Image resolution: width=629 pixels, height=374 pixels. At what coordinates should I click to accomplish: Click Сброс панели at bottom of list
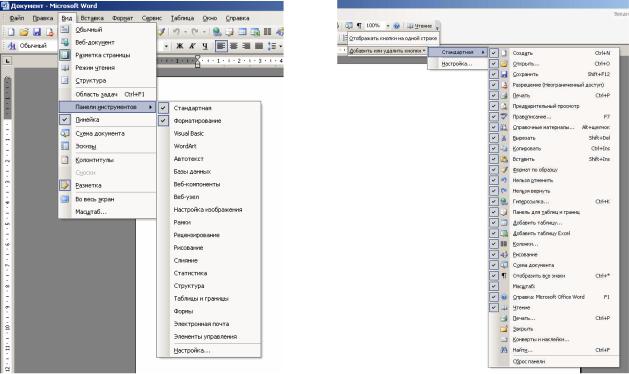pyautogui.click(x=554, y=362)
